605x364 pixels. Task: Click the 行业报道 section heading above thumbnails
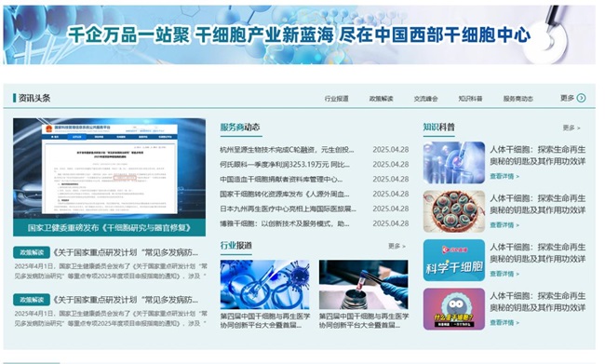click(236, 246)
